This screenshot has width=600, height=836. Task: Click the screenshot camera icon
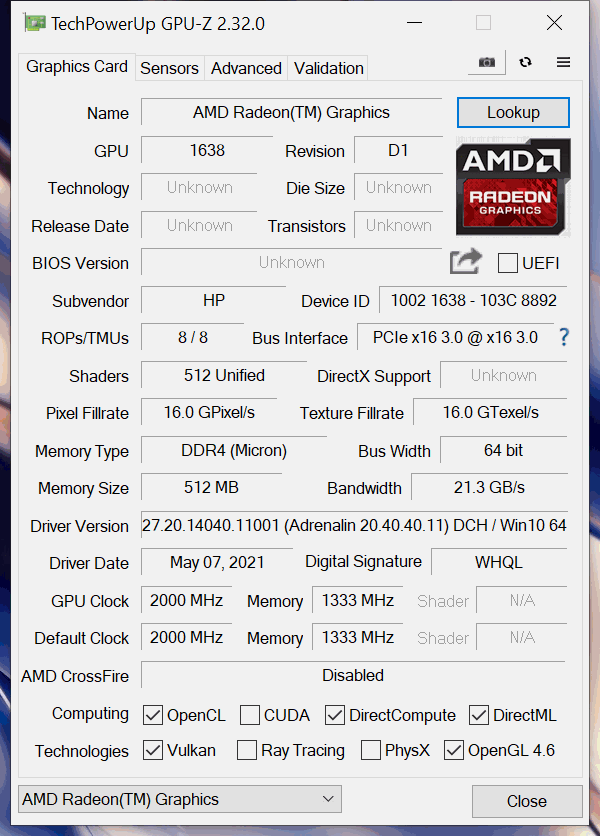pyautogui.click(x=486, y=62)
